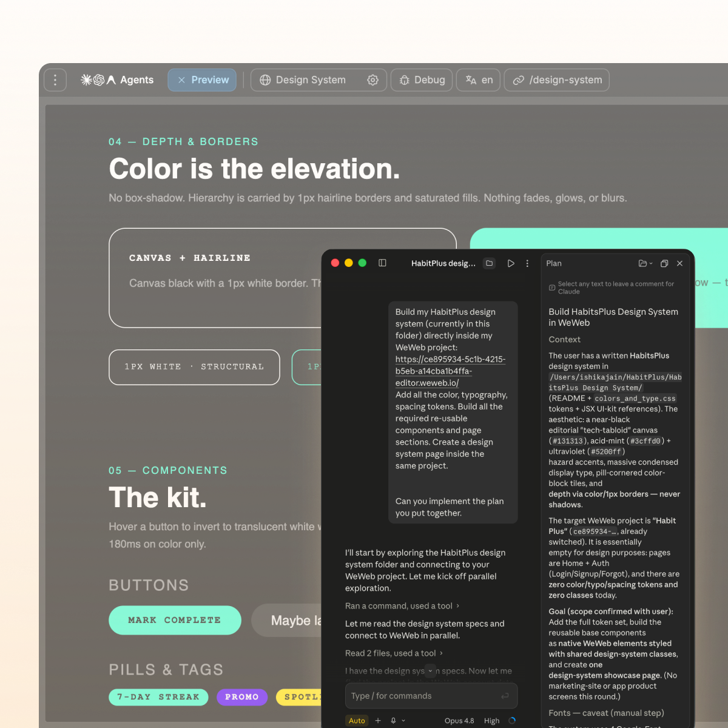Toggle the sidebar in Claude window

tap(382, 263)
